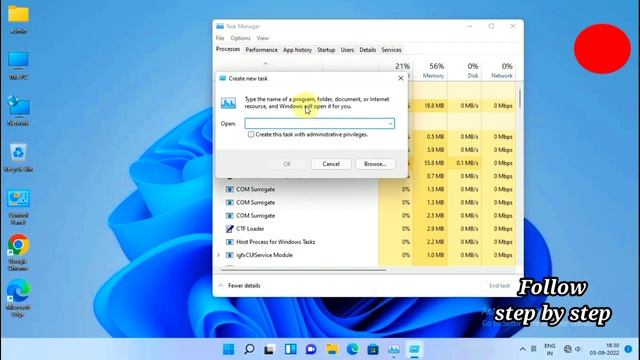Select the Task Manager taskbar icon
The width and height of the screenshot is (640, 360).
(394, 349)
